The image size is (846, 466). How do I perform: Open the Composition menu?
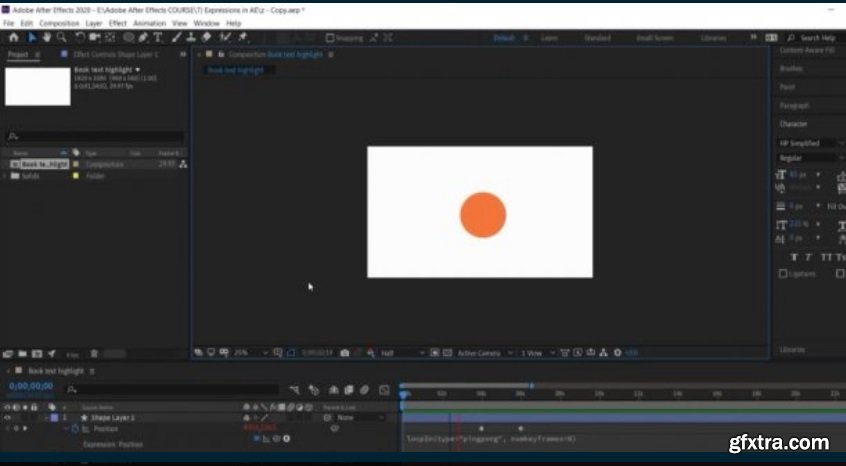[59, 22]
